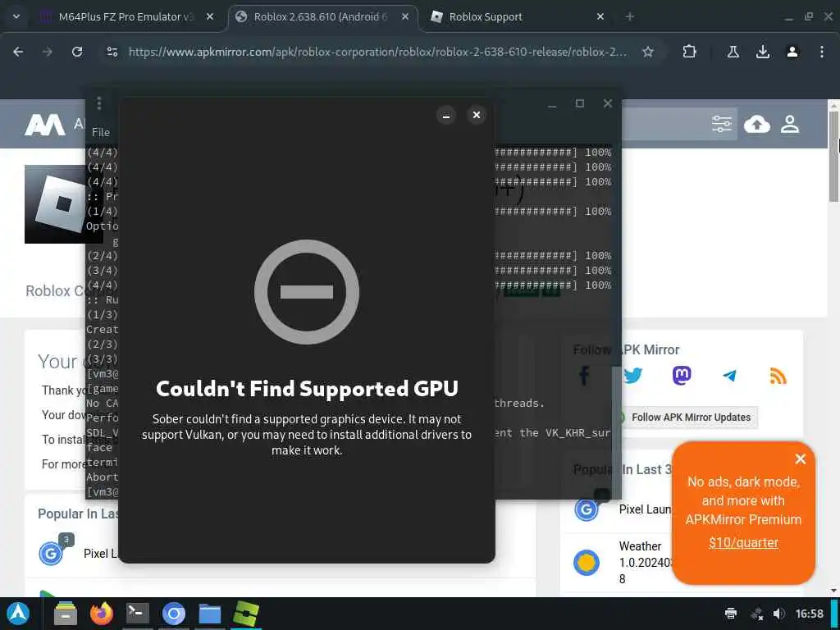Open browser downloads icon

click(763, 52)
